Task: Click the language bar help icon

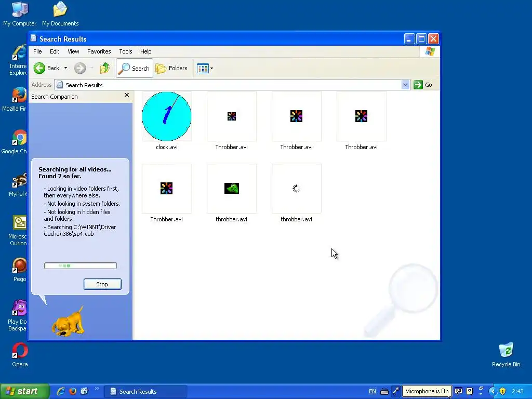Action: [x=470, y=392]
